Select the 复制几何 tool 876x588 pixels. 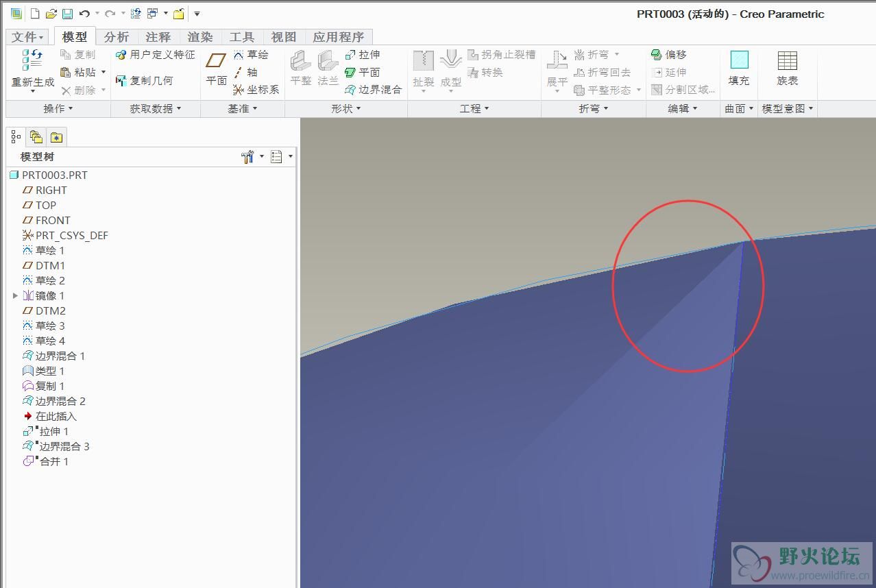tap(145, 81)
